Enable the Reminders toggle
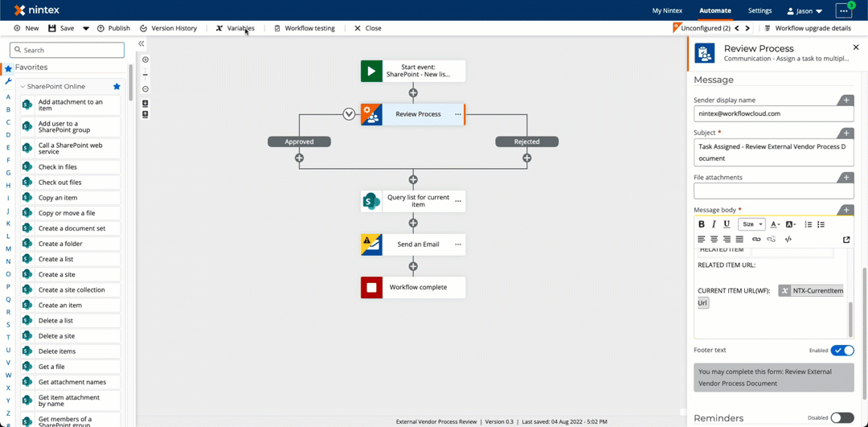The width and height of the screenshot is (868, 427). point(842,417)
